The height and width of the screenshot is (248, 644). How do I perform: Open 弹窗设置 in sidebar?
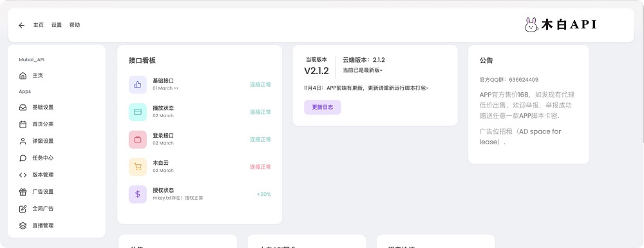point(43,141)
